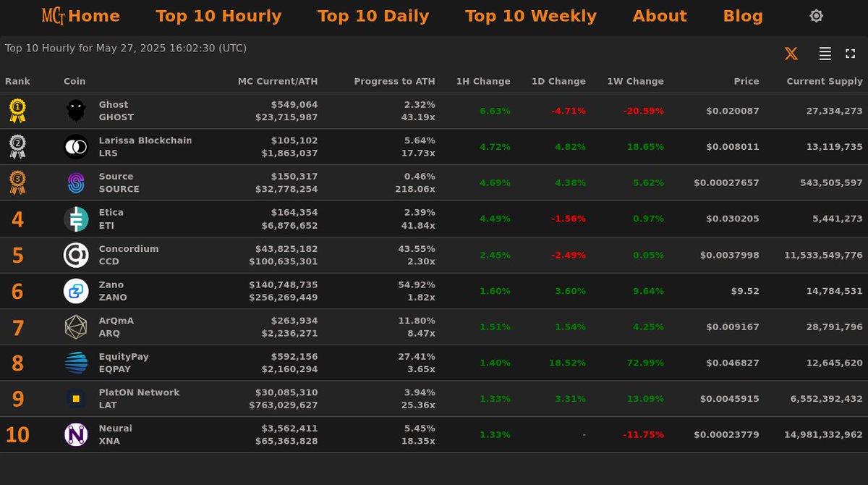Select Zano price $9.52

click(x=745, y=291)
